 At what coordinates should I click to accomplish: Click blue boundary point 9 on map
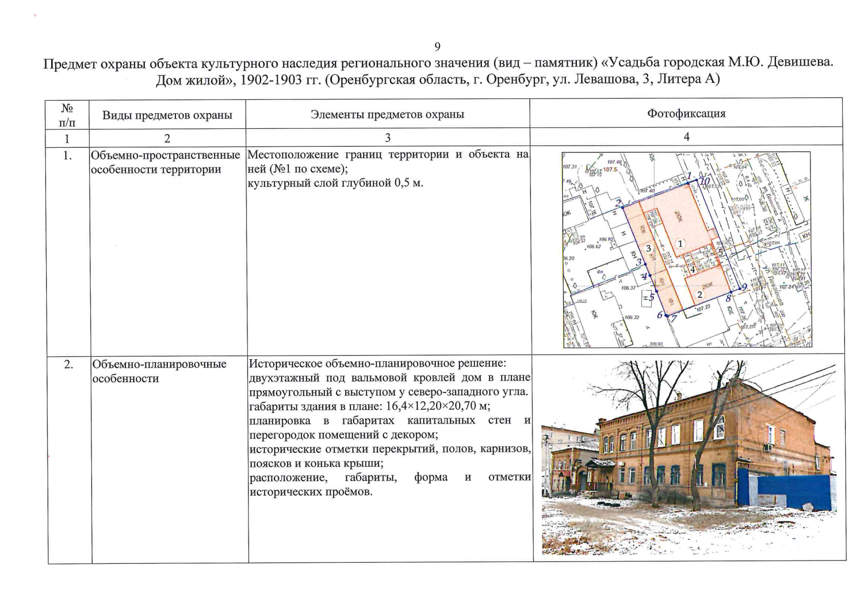click(744, 288)
